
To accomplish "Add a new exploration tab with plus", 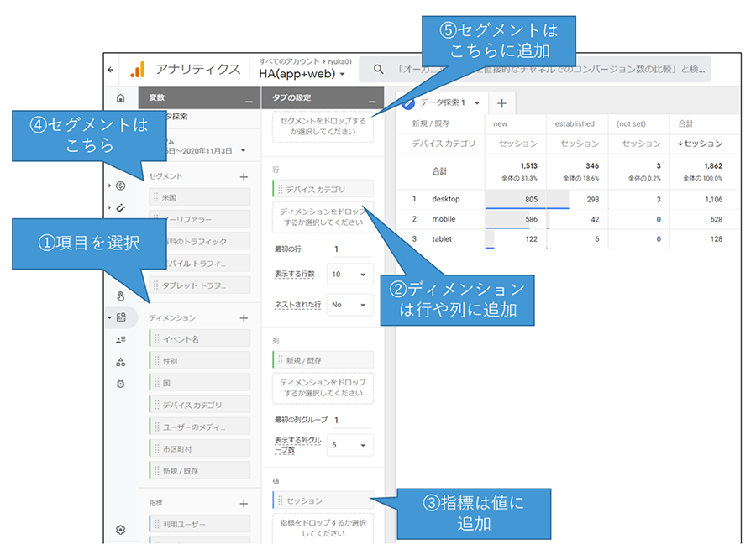I will click(501, 103).
